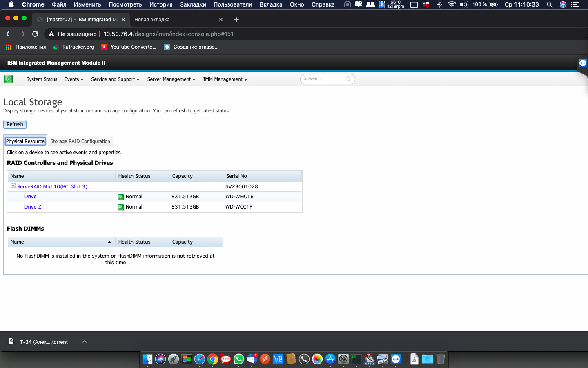Image resolution: width=588 pixels, height=368 pixels.
Task: Click the Not Secure warning triangle icon
Action: (51, 34)
